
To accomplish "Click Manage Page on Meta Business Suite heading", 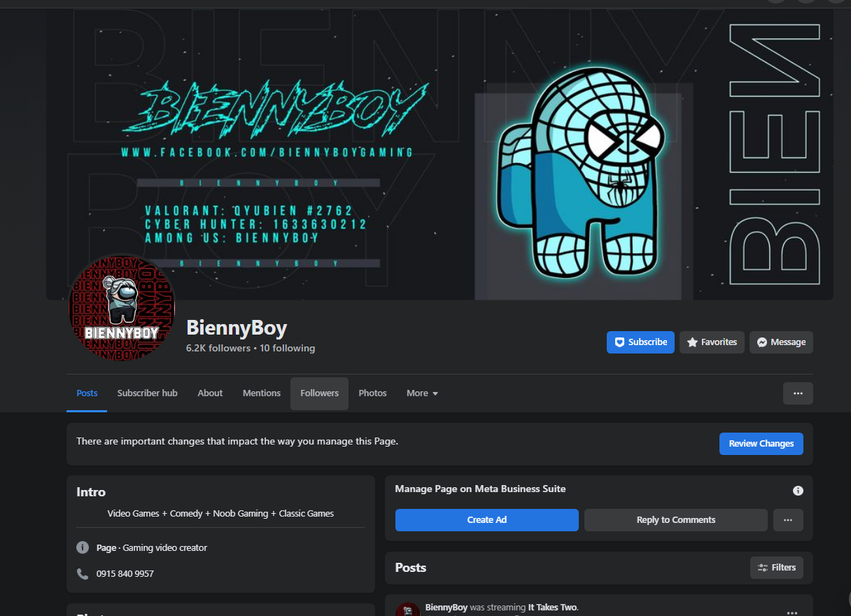I will point(480,489).
